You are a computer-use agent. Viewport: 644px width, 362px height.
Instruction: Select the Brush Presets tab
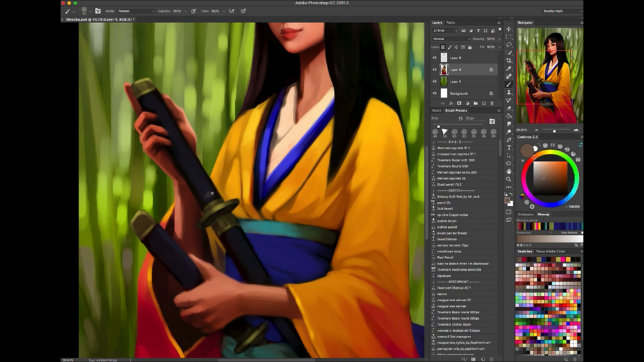click(456, 110)
